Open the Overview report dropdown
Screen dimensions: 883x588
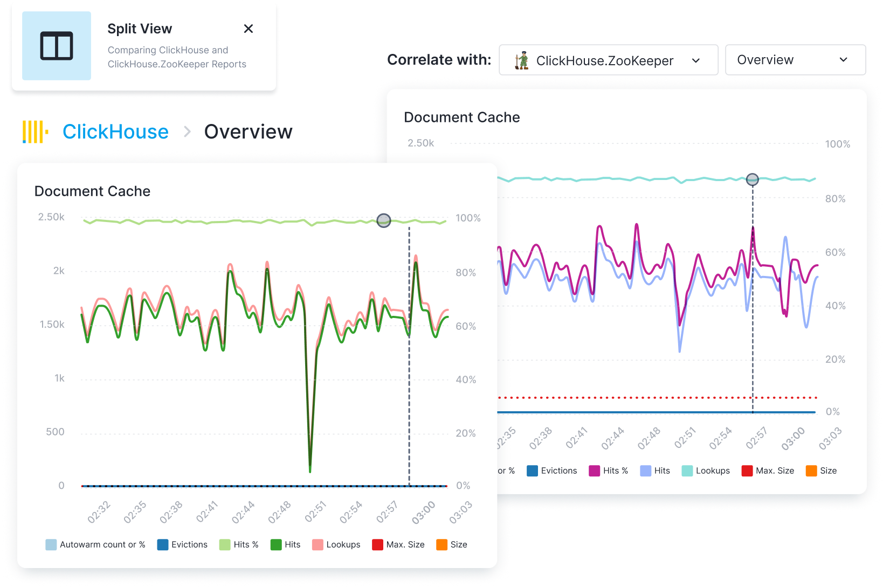[795, 60]
